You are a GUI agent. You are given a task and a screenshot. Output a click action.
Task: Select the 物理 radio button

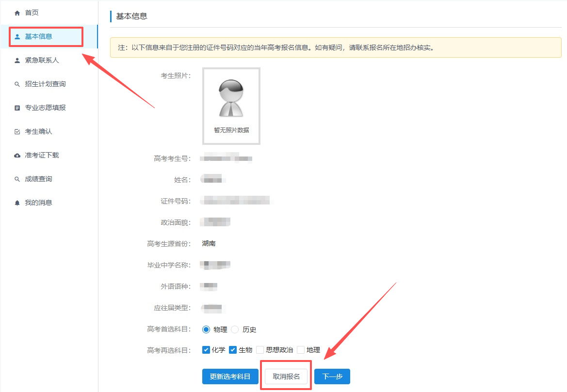click(206, 329)
